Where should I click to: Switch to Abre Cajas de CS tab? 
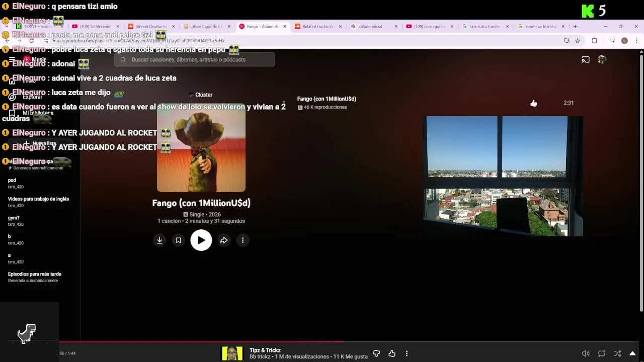tap(206, 27)
